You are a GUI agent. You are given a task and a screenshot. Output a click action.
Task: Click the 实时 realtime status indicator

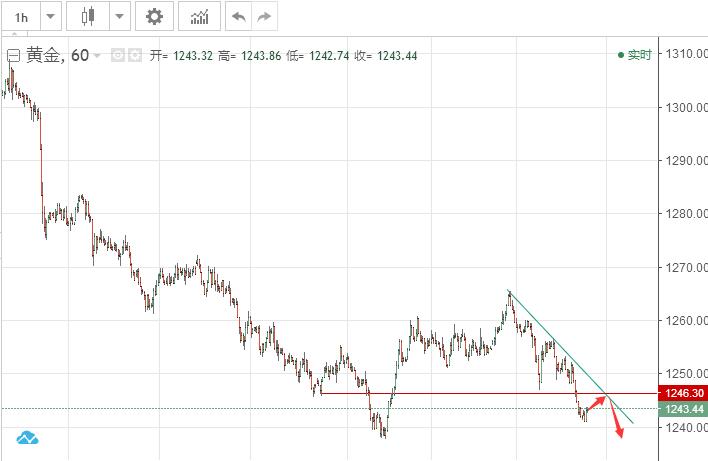(635, 55)
